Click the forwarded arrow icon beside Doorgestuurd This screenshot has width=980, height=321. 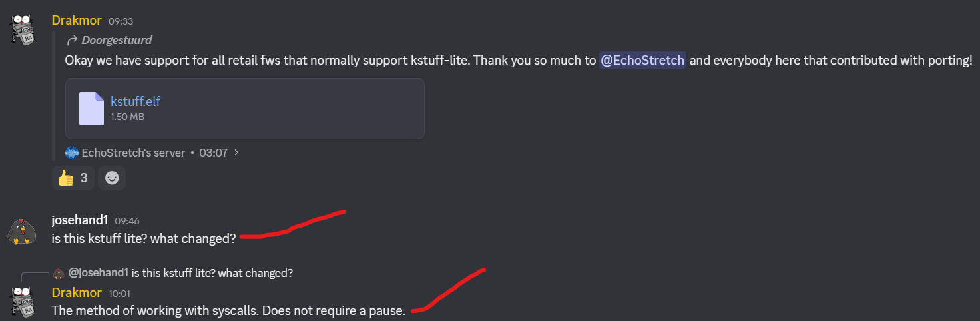[x=72, y=40]
